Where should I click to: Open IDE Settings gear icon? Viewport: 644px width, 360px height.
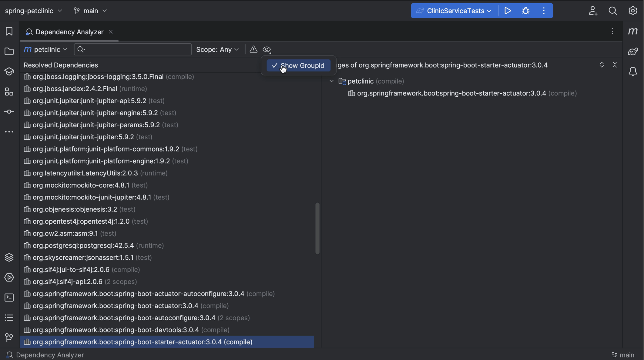633,11
